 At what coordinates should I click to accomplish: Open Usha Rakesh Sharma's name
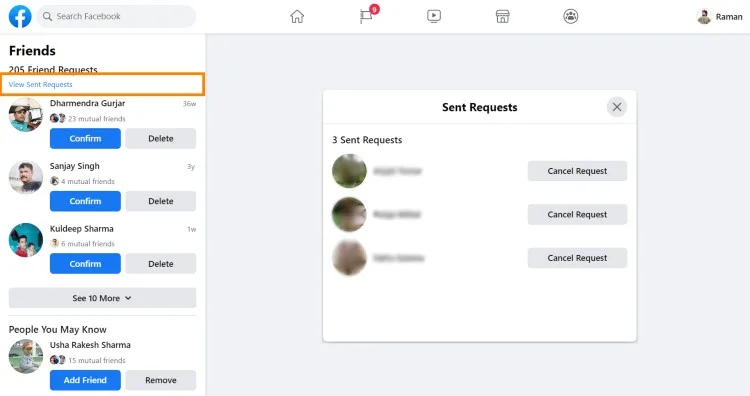90,345
